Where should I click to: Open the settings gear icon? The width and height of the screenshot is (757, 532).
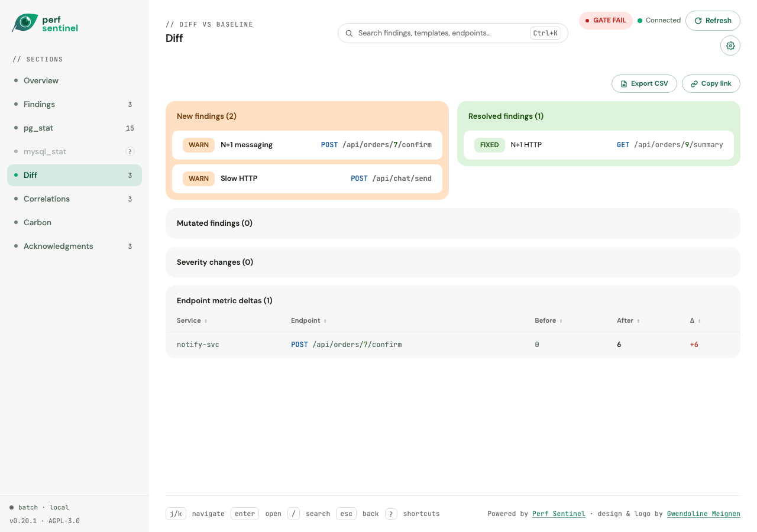(x=730, y=46)
